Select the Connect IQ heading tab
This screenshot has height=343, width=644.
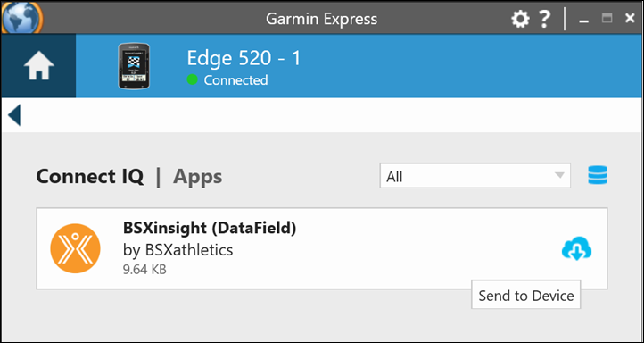point(90,177)
